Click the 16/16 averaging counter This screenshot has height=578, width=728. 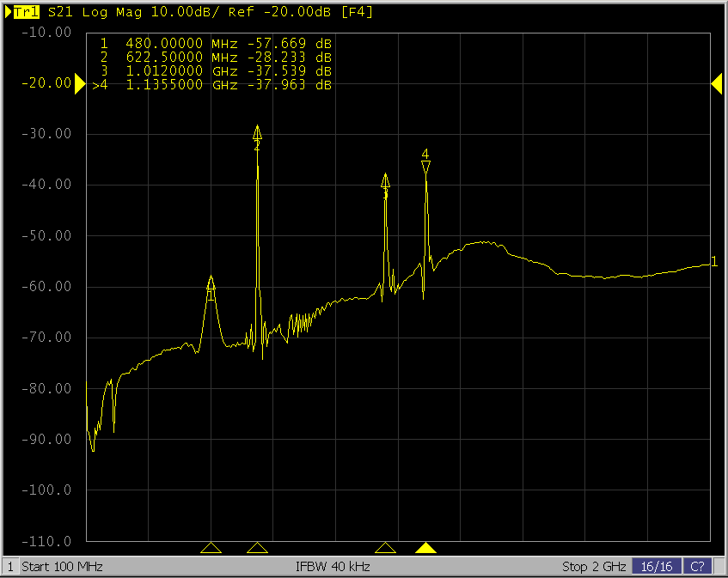pos(657,567)
